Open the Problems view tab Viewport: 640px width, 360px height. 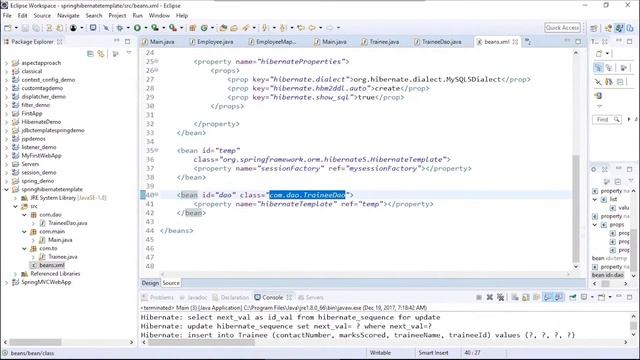(158, 298)
